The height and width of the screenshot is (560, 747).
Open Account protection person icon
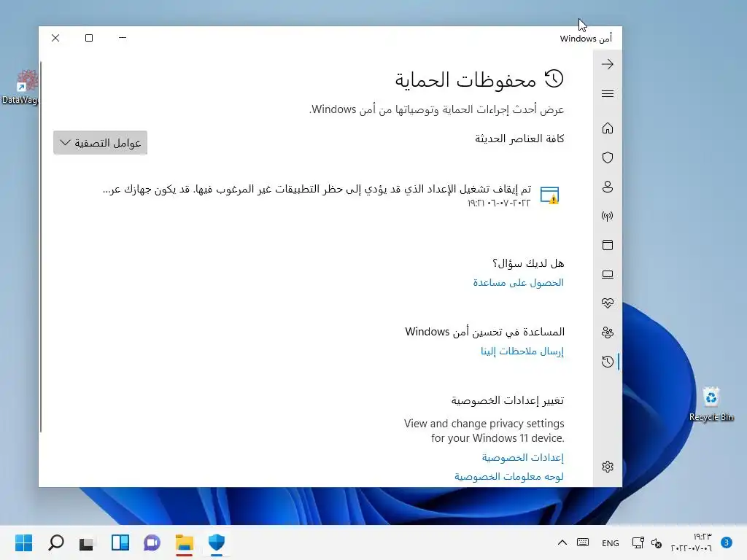click(608, 187)
